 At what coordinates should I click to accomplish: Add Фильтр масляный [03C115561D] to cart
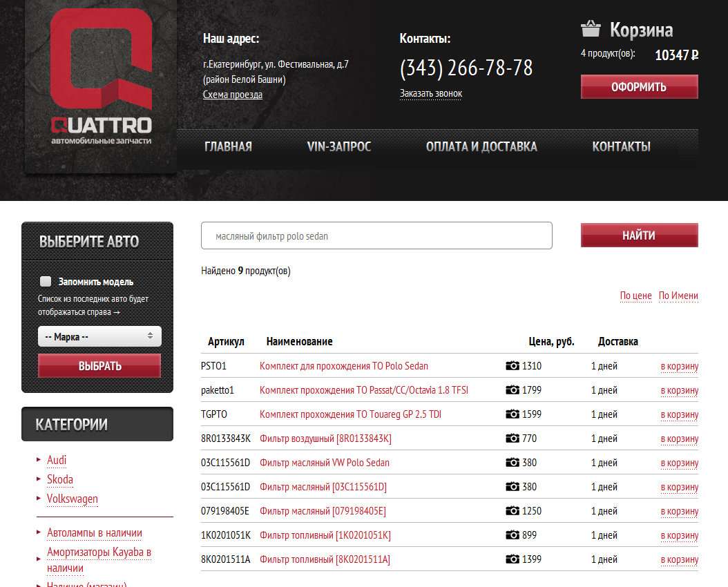coord(679,487)
